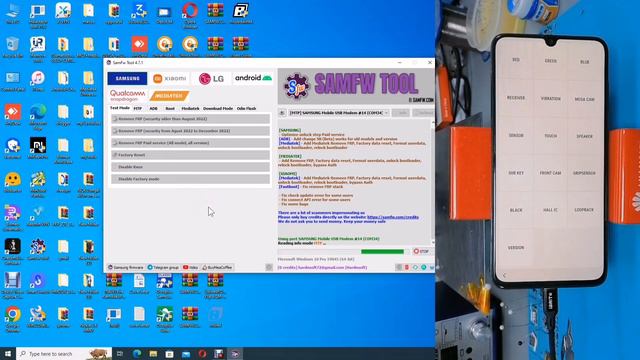The width and height of the screenshot is (640, 360).
Task: Click Remove FRP security older than August 2022
Action: [x=191, y=119]
